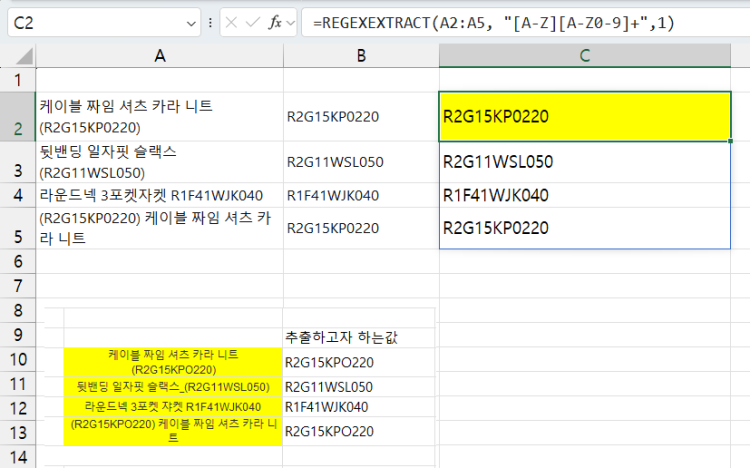Select cell A3 뒷밴딩 일자핏 슬랙스
750x468 pixels.
[160, 162]
